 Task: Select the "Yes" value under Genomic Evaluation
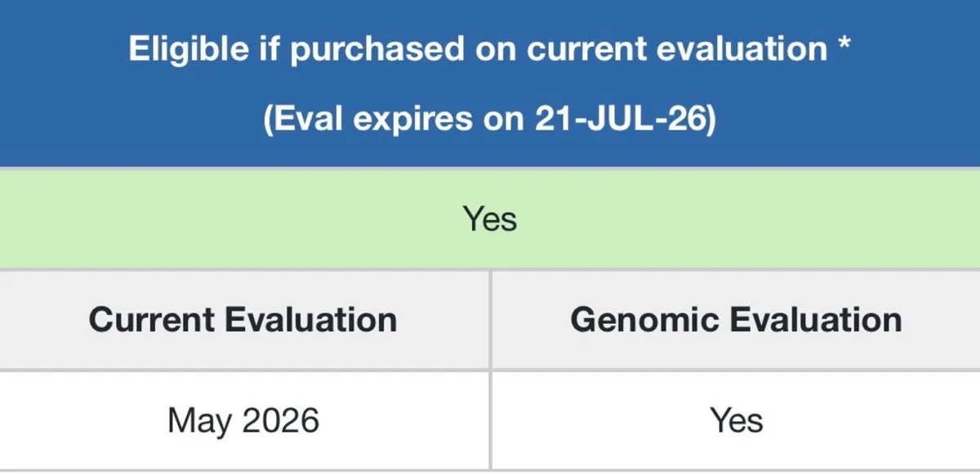pos(737,421)
